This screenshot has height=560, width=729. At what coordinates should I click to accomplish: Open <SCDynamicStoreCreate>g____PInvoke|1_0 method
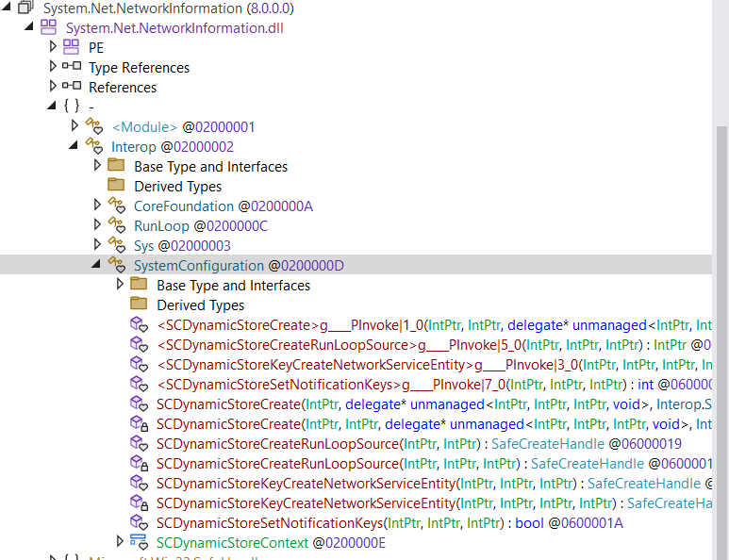pyautogui.click(x=377, y=324)
